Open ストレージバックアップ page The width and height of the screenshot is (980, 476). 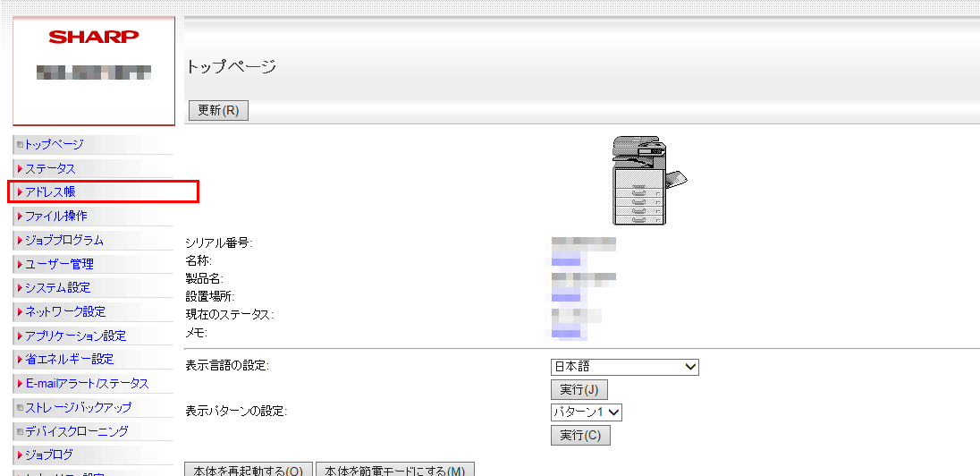click(78, 407)
